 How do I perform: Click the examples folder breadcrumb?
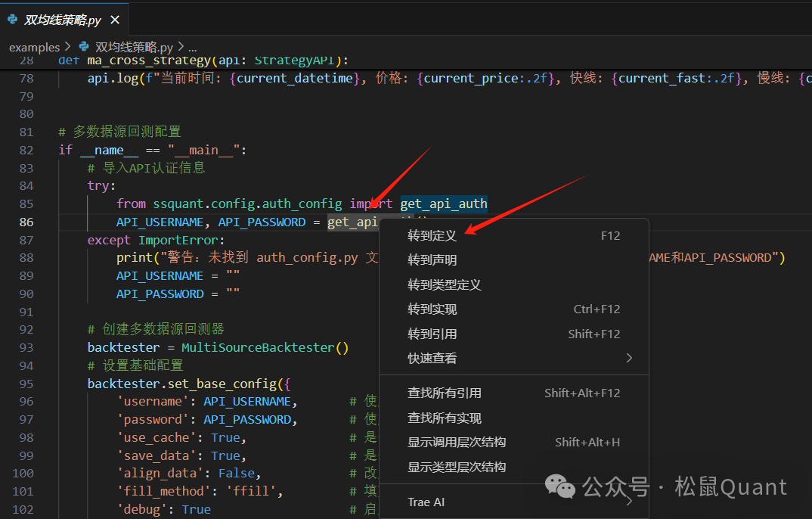point(34,47)
